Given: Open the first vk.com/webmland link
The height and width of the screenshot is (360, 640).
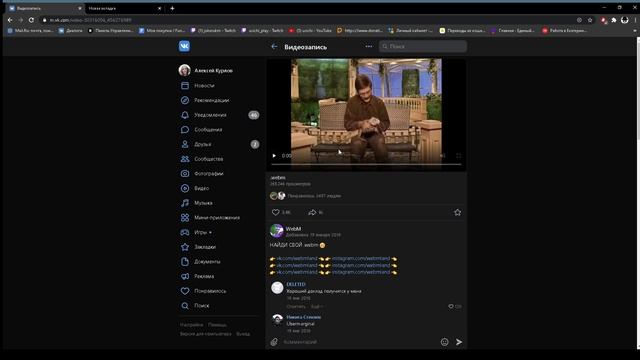Looking at the screenshot, I should (x=297, y=259).
